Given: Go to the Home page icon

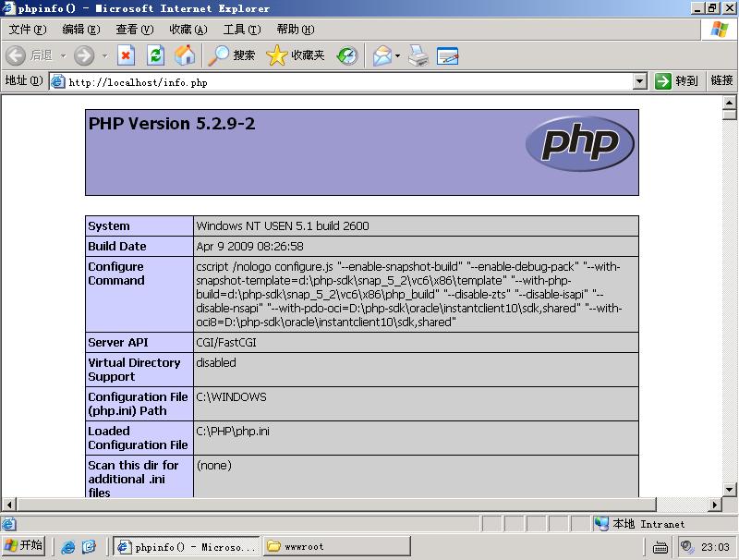Looking at the screenshot, I should (185, 55).
